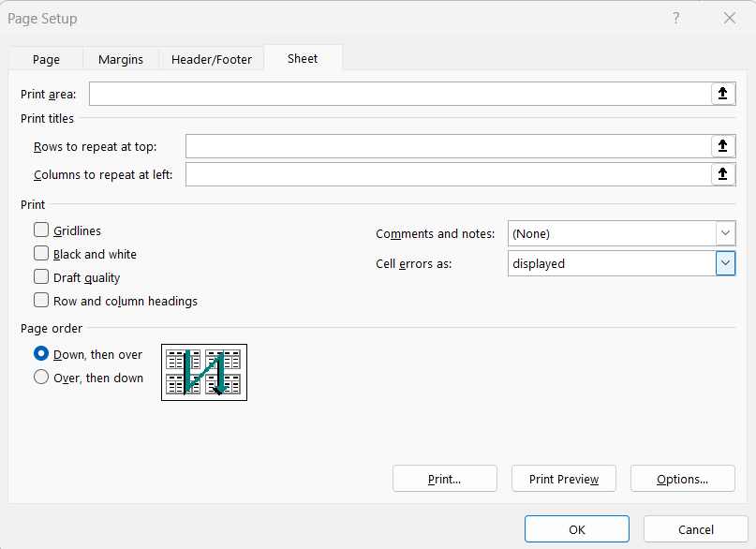Focus the Print area input field
Image resolution: width=756 pixels, height=549 pixels.
point(400,94)
